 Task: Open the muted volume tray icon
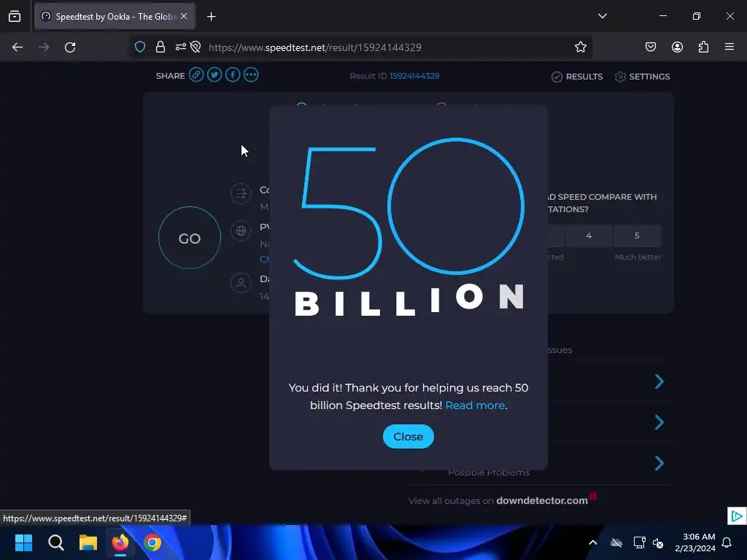point(658,542)
